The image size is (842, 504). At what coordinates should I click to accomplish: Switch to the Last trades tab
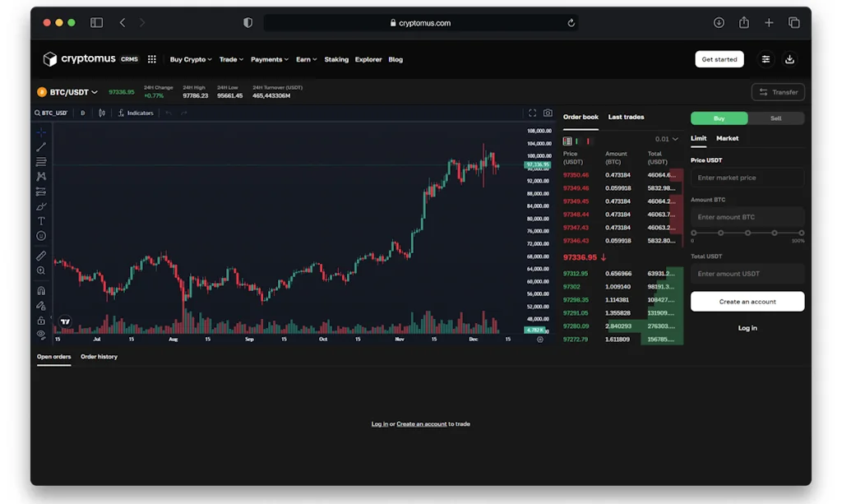point(626,117)
